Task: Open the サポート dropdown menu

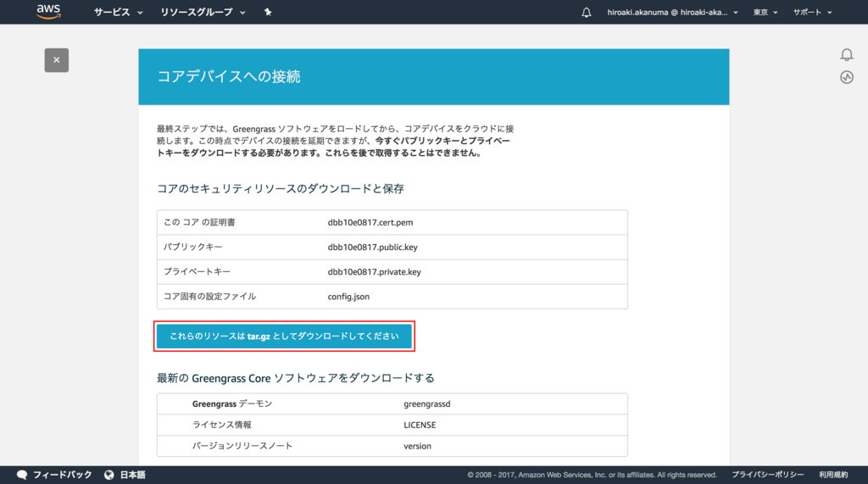Action: (812, 12)
